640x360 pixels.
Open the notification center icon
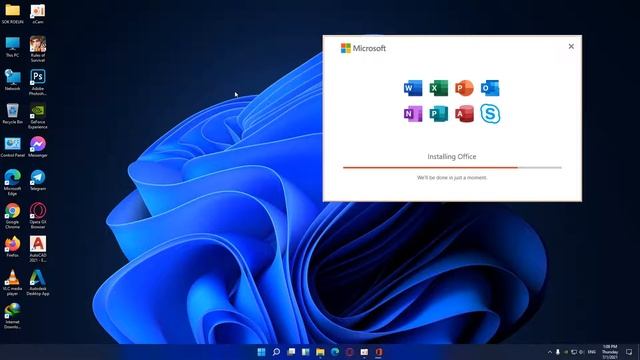point(629,352)
